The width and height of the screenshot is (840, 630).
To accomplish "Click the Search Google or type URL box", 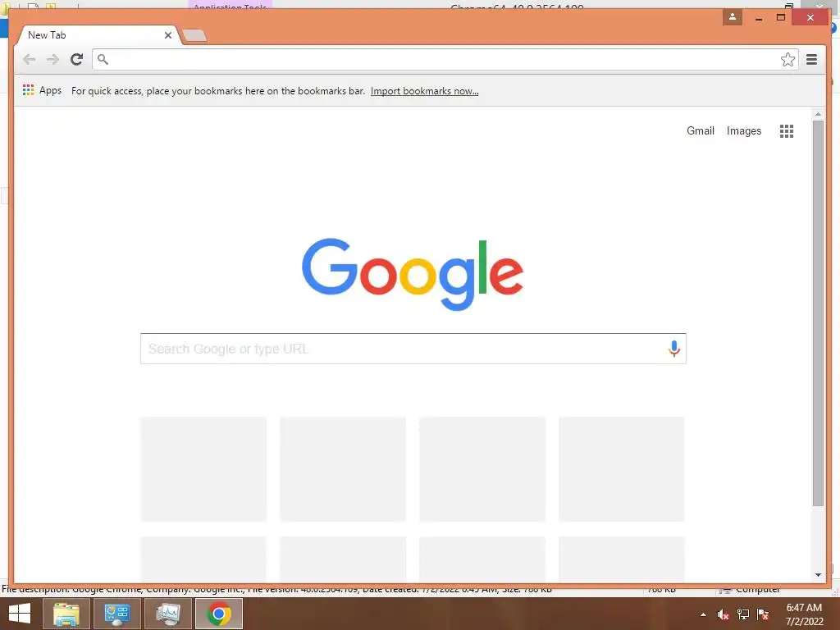I will 413,349.
